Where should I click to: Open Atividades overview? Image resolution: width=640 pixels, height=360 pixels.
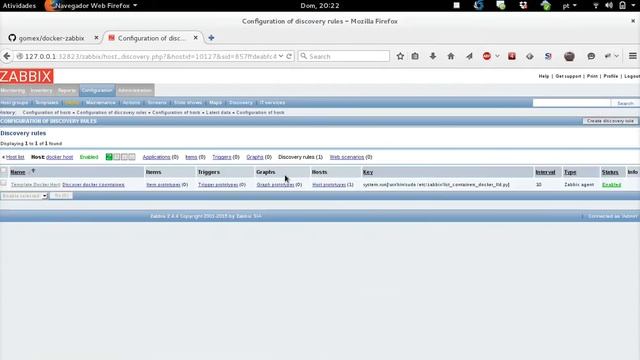point(19,5)
